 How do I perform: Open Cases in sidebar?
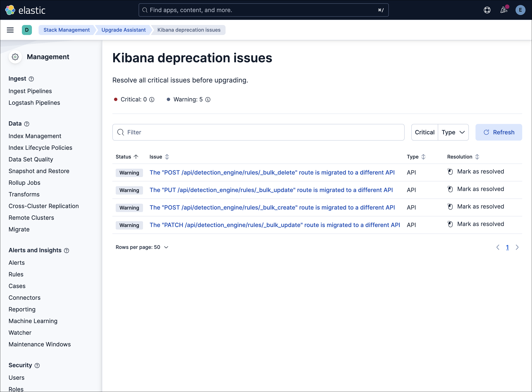coord(17,286)
